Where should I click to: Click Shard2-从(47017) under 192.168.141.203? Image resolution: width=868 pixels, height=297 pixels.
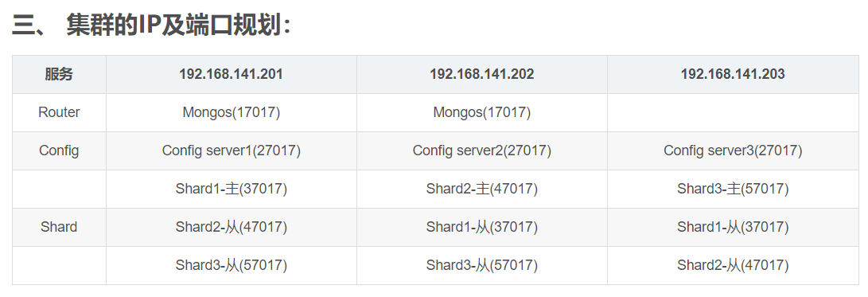point(733,265)
